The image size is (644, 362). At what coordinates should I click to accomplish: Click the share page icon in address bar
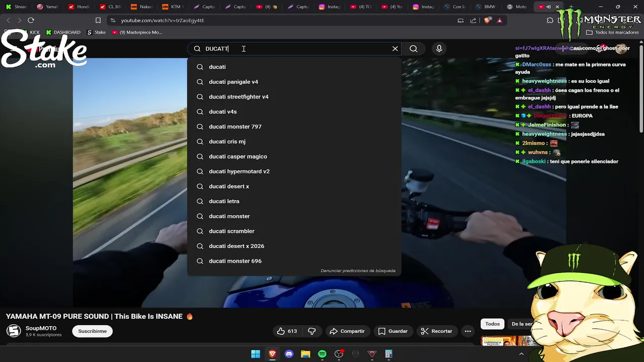tap(473, 20)
